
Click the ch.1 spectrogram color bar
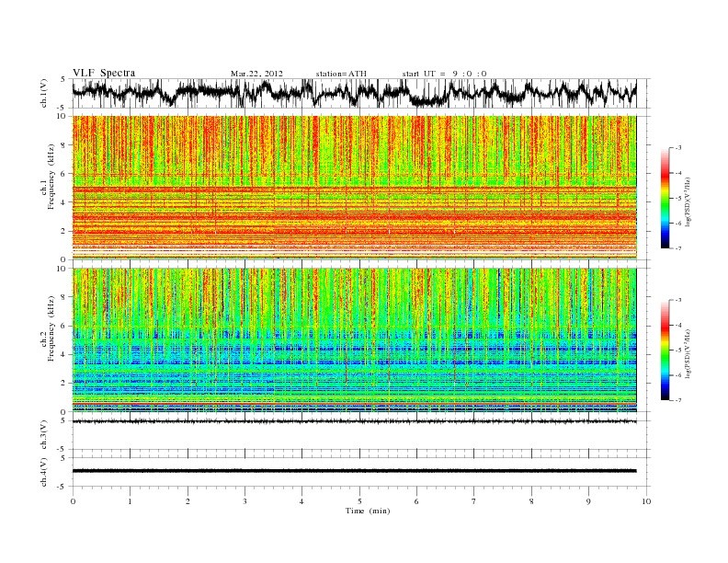pos(665,198)
